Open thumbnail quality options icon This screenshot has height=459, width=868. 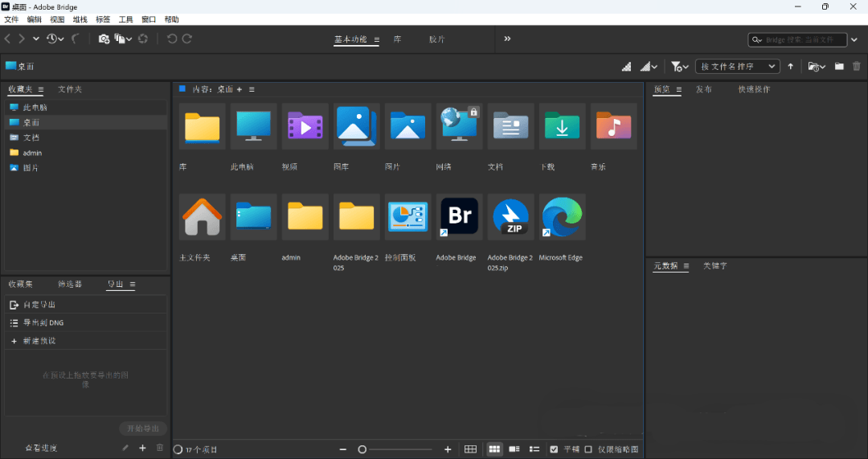(x=649, y=67)
